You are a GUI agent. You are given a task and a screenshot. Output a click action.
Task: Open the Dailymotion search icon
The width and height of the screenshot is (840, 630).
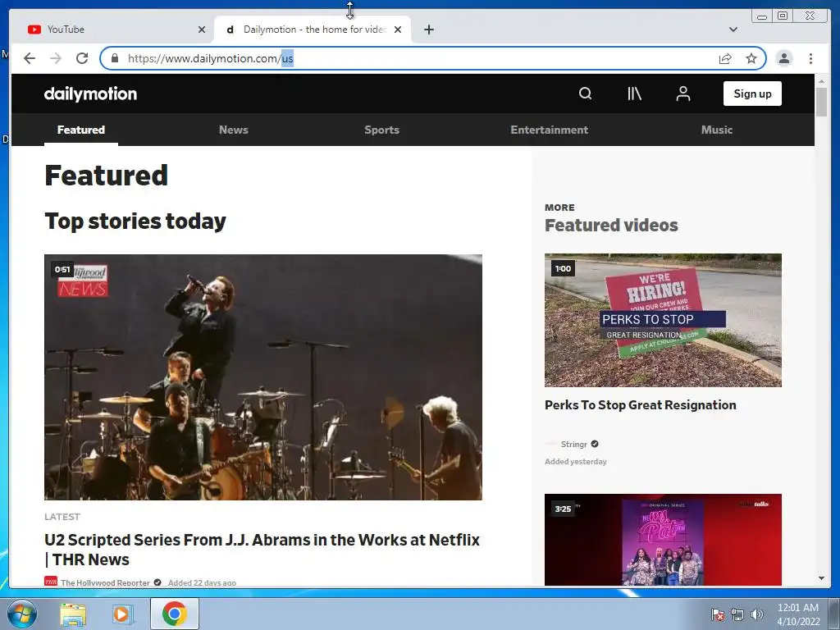585,94
